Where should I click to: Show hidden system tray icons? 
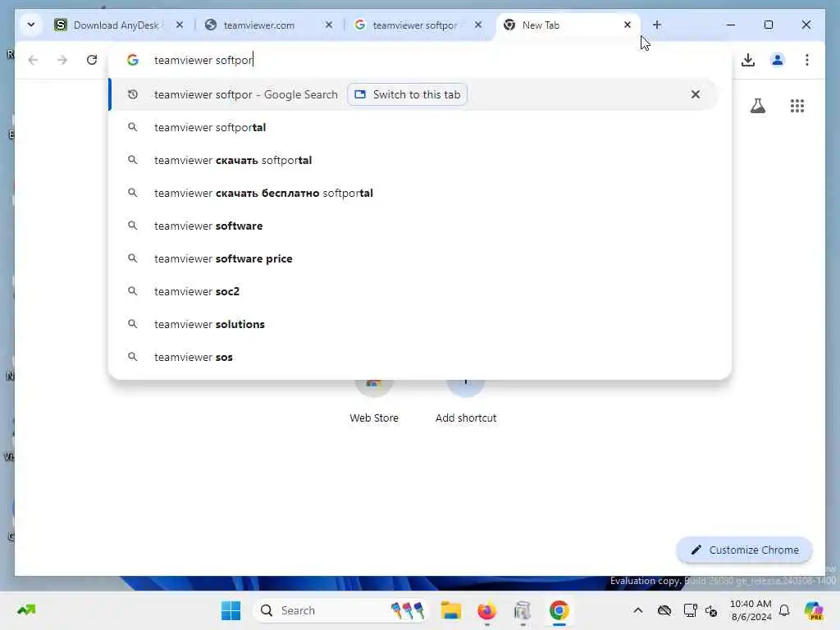(x=637, y=610)
